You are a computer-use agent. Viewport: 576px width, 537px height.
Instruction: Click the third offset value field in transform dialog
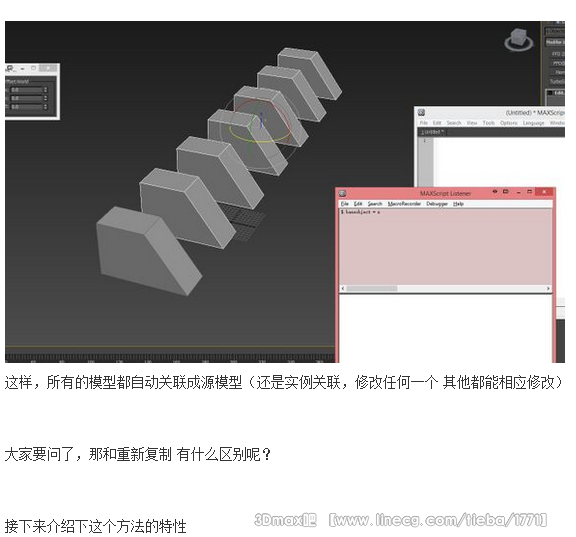coord(26,107)
